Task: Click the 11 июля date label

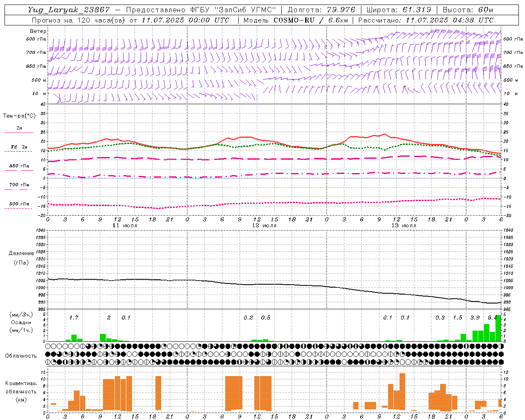Action: point(125,226)
